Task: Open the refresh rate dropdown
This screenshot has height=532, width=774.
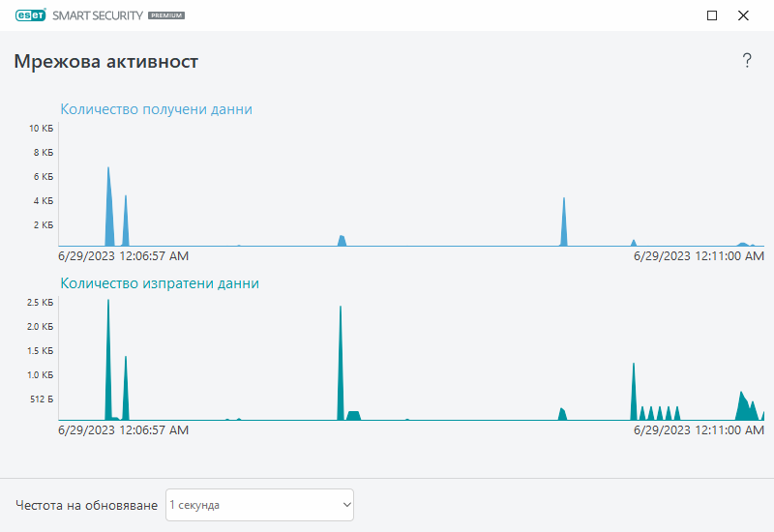Action: click(259, 505)
